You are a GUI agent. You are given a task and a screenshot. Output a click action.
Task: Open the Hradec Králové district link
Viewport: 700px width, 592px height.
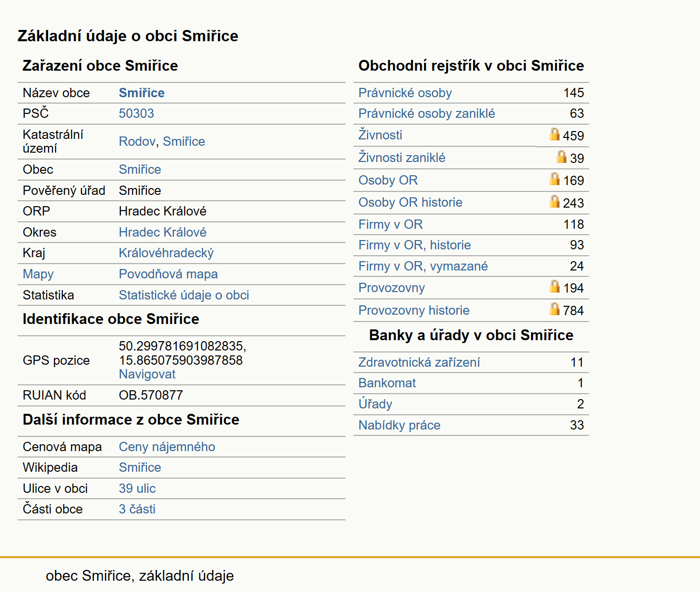pyautogui.click(x=162, y=232)
